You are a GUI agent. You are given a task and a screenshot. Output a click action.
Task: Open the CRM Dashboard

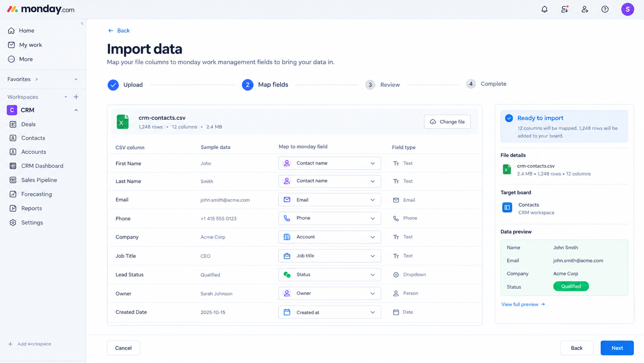42,166
